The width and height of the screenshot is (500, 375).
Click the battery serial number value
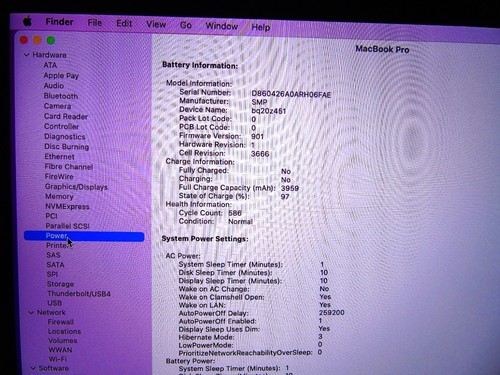pos(291,94)
